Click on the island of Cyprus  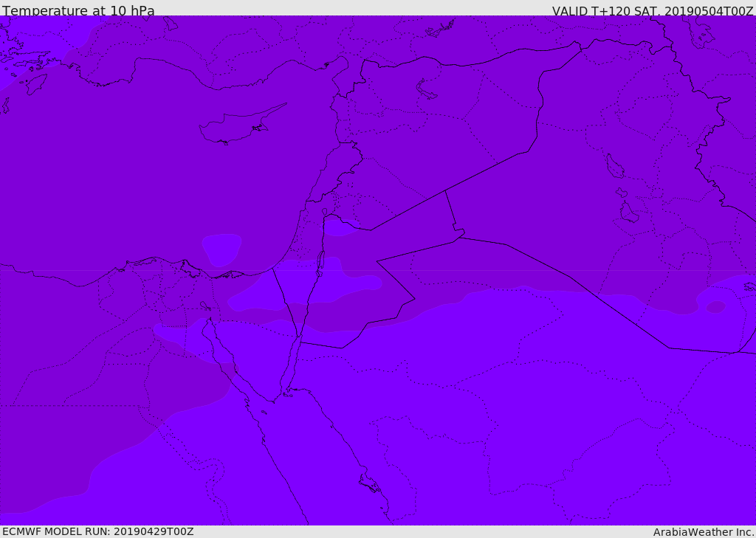233,128
